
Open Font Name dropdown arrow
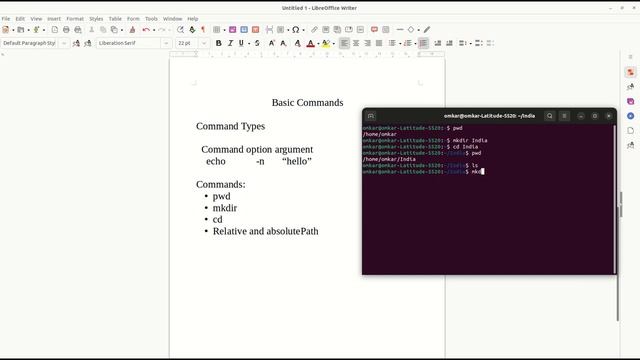coord(166,43)
